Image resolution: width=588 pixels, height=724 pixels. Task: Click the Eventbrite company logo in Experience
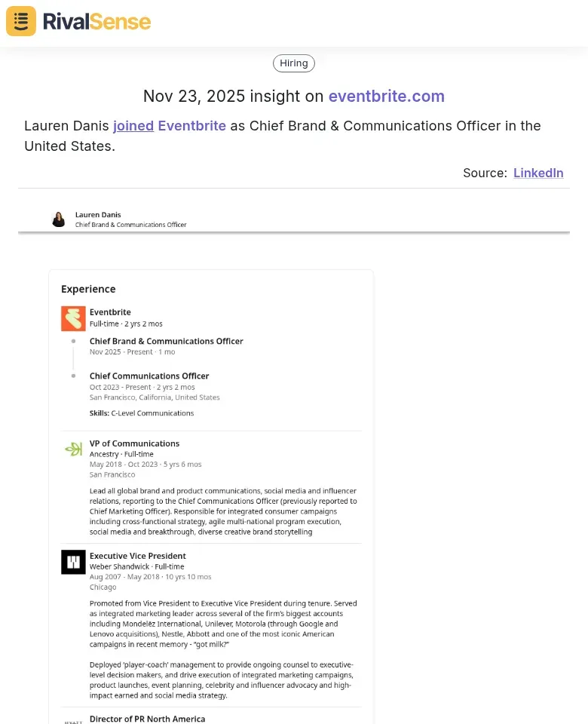pos(73,318)
